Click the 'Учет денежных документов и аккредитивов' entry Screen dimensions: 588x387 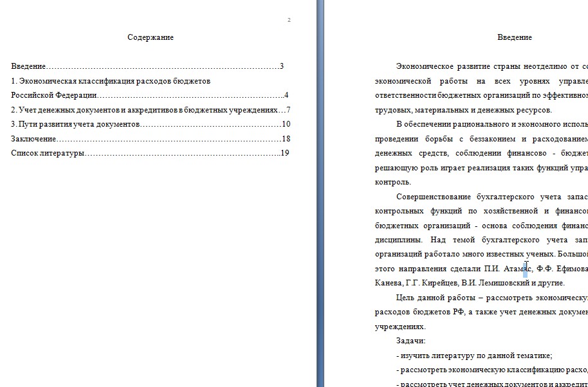click(151, 110)
